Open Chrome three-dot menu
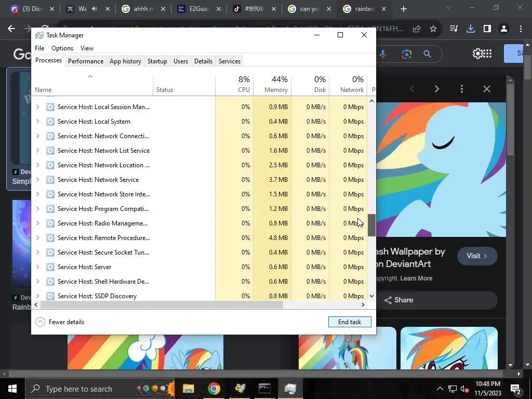This screenshot has height=399, width=532. pyautogui.click(x=521, y=29)
